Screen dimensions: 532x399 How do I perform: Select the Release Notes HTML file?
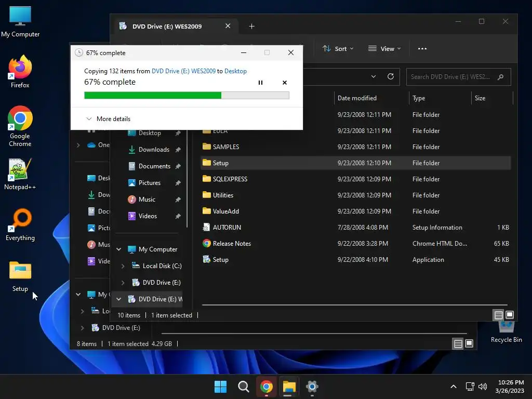point(355,243)
